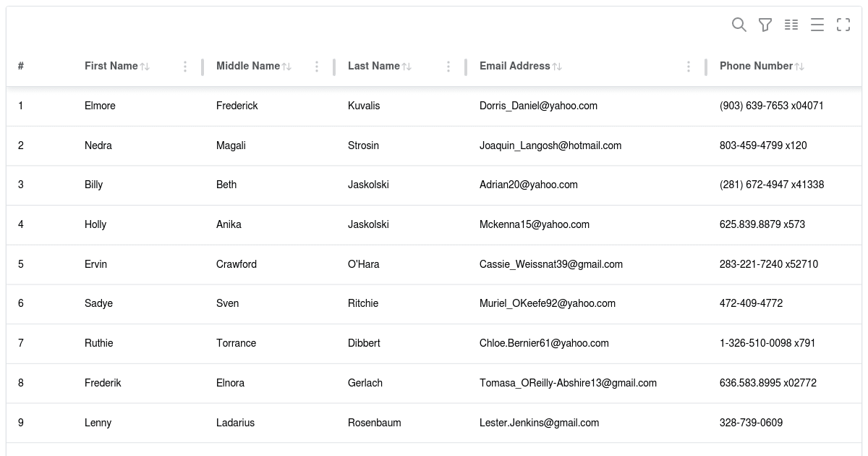868x456 pixels.
Task: Toggle the column filters funnel icon
Action: (765, 25)
